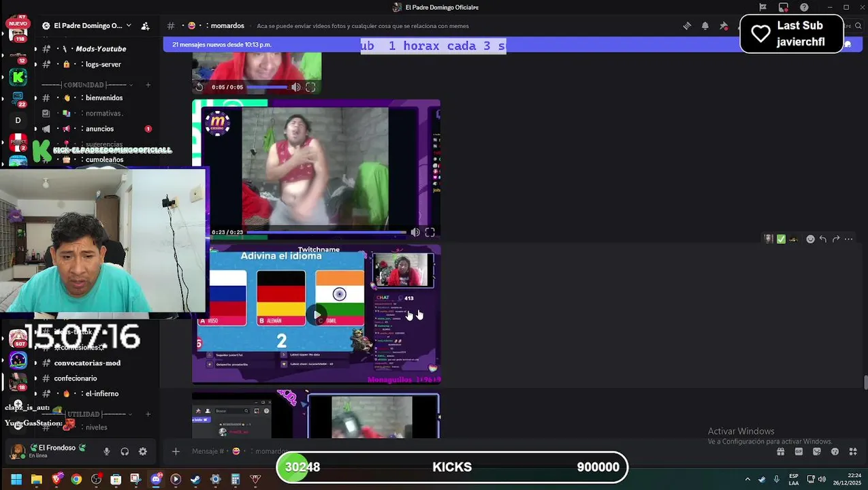Open the Discord help question mark icon
The height and width of the screenshot is (490, 868).
[x=805, y=7]
